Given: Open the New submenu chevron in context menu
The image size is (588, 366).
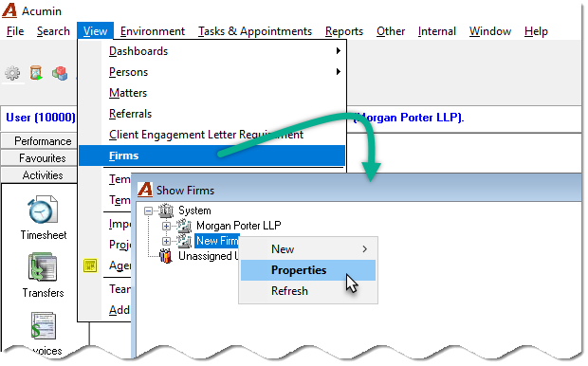Looking at the screenshot, I should coord(365,249).
